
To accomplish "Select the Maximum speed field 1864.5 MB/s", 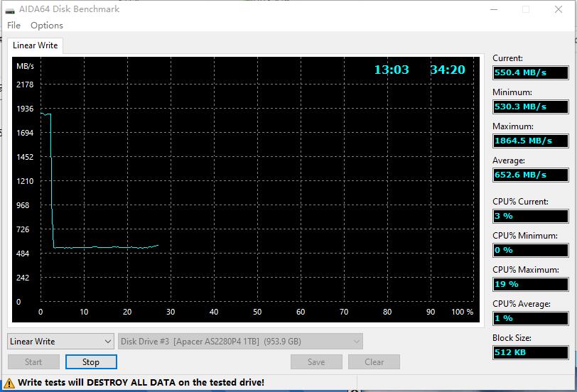I will pos(530,141).
